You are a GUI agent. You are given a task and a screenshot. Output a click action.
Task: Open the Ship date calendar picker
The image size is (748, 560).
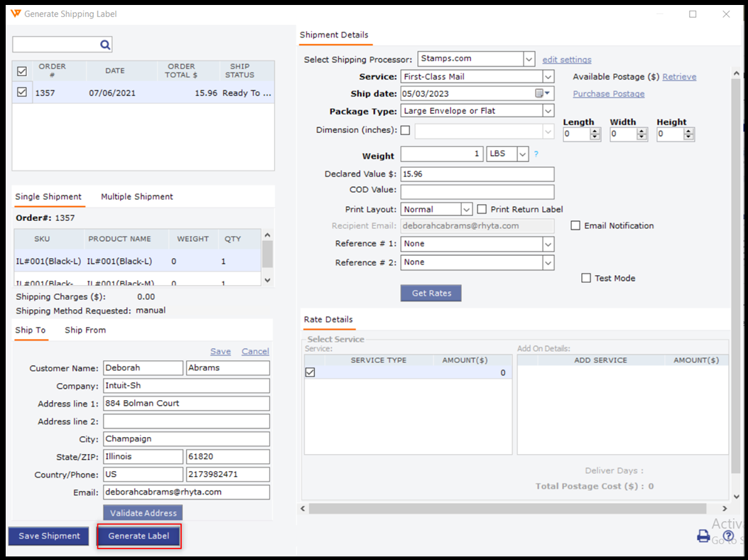point(543,94)
